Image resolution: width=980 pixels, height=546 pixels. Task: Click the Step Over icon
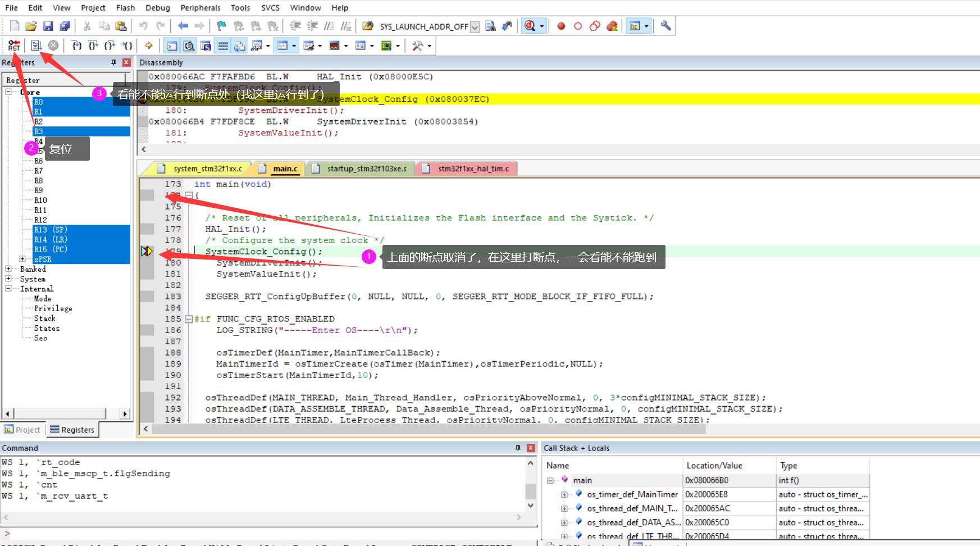click(93, 46)
